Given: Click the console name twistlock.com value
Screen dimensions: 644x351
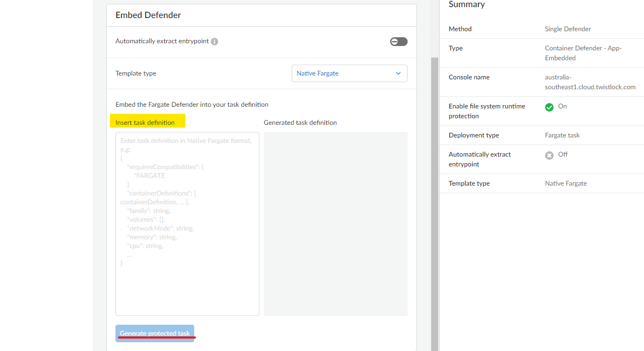Looking at the screenshot, I should click(590, 82).
